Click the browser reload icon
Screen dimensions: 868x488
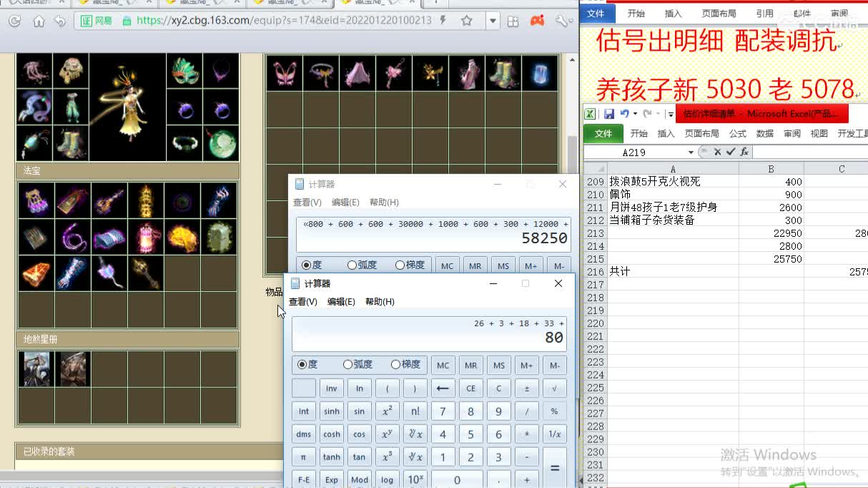click(14, 21)
